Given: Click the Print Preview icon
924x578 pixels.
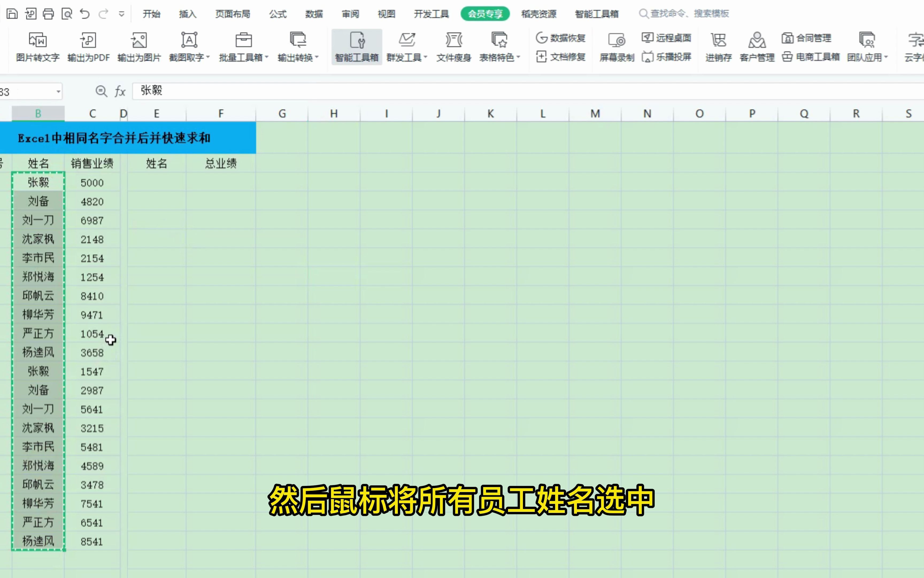Looking at the screenshot, I should pyautogui.click(x=67, y=14).
